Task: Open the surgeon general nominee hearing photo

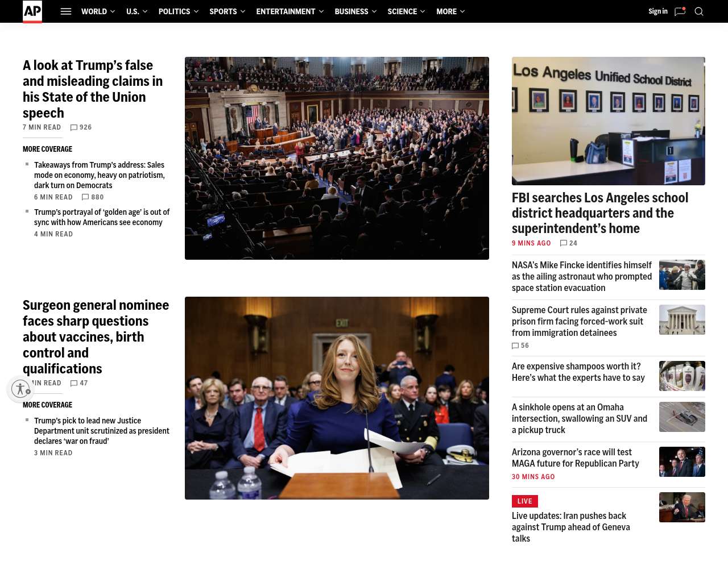Action: coord(337,398)
